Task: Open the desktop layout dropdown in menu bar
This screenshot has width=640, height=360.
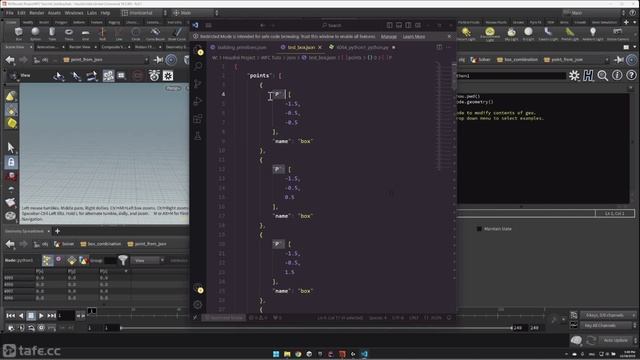Action: pyautogui.click(x=144, y=13)
